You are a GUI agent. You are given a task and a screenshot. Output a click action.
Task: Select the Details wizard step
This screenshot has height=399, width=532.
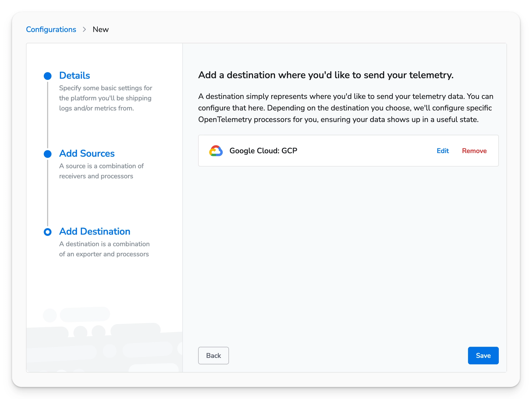click(74, 75)
